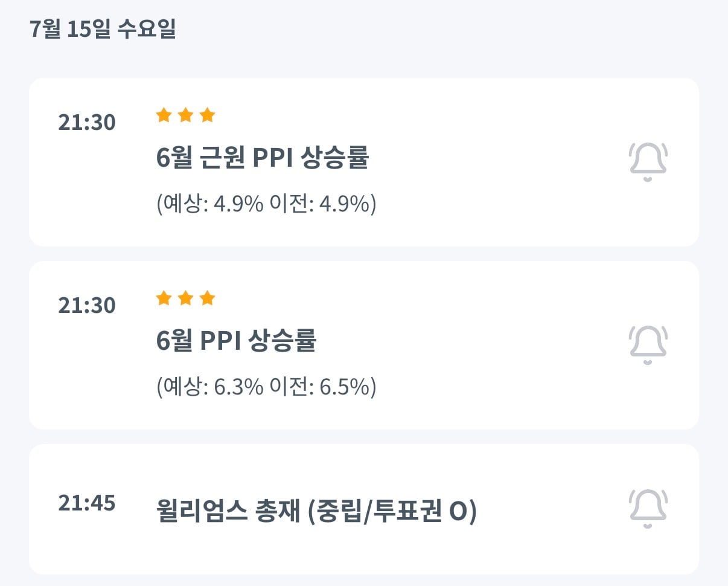
Task: Select the 7월 15일 수요일 date header
Action: (103, 29)
